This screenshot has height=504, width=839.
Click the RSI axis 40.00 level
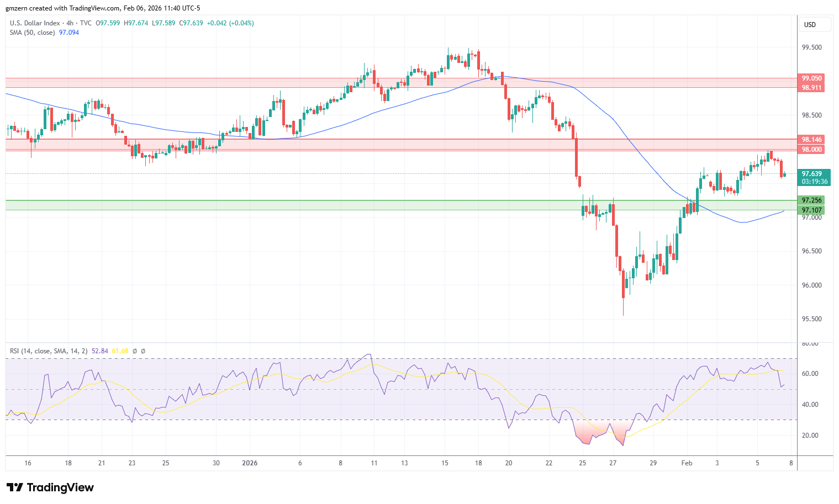click(810, 405)
